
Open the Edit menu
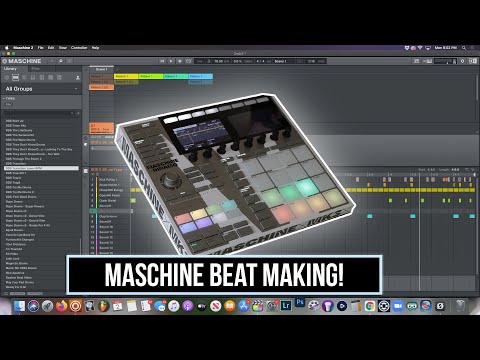click(51, 48)
